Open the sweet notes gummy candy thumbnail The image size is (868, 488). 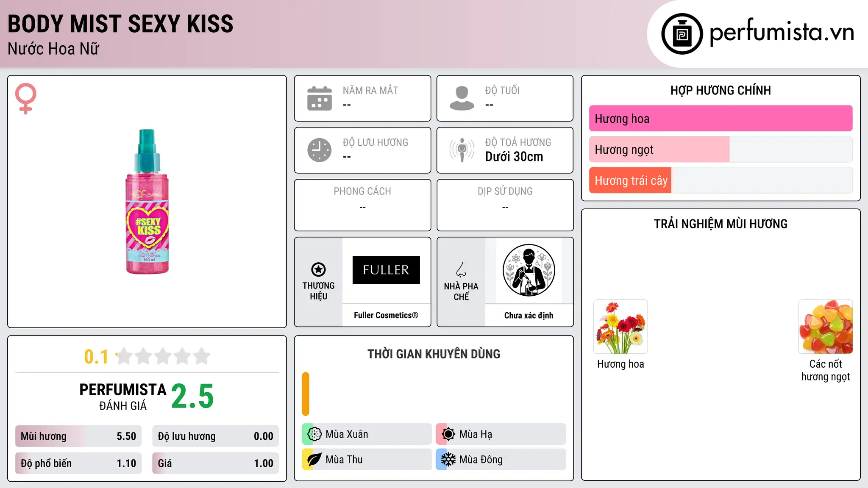click(x=826, y=327)
